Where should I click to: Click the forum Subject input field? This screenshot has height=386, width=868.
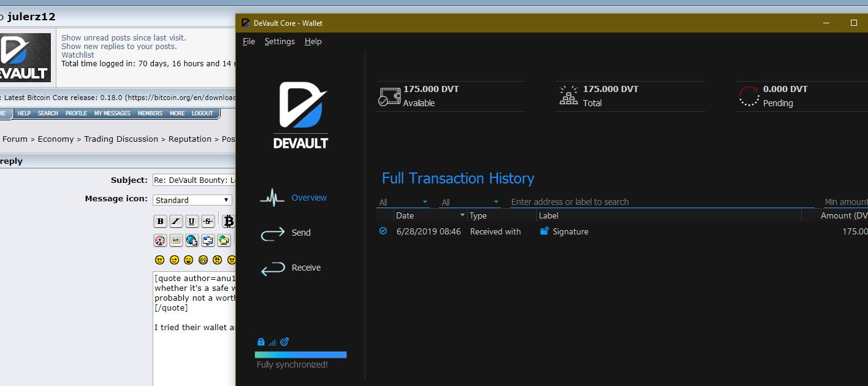(194, 180)
